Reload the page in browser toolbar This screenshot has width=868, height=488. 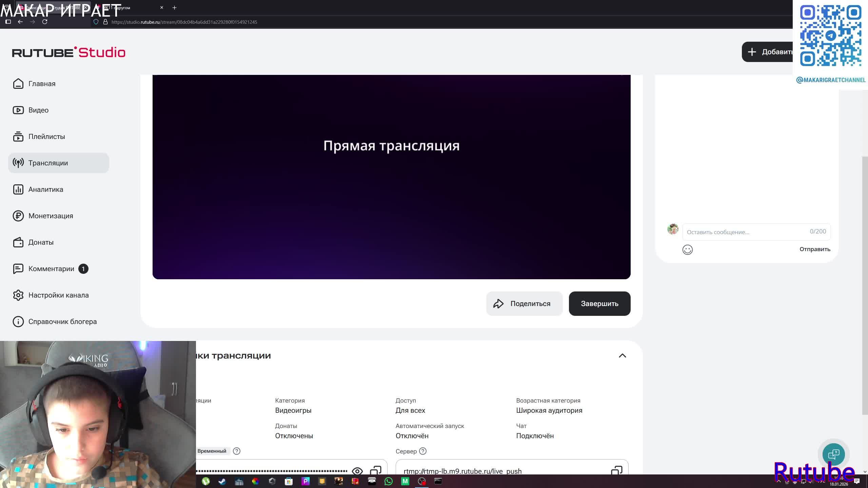point(45,22)
